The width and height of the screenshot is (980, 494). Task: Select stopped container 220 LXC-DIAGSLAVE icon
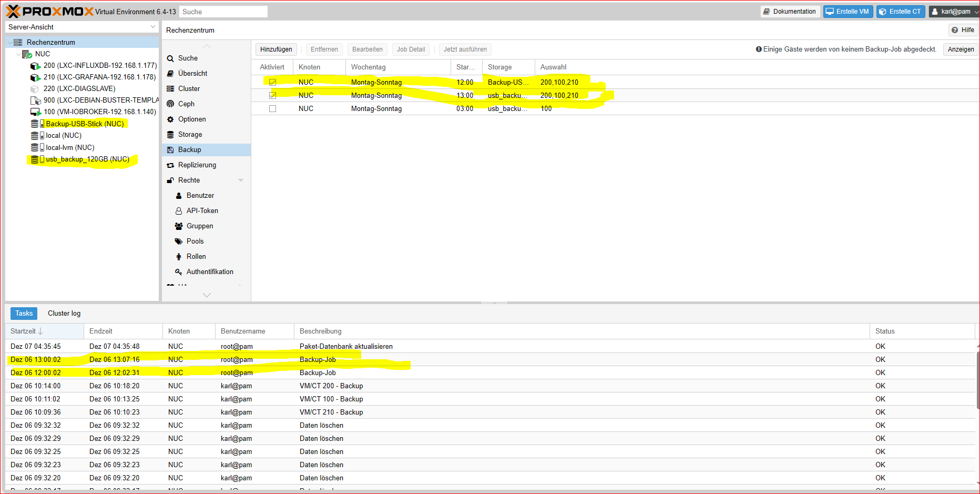35,89
